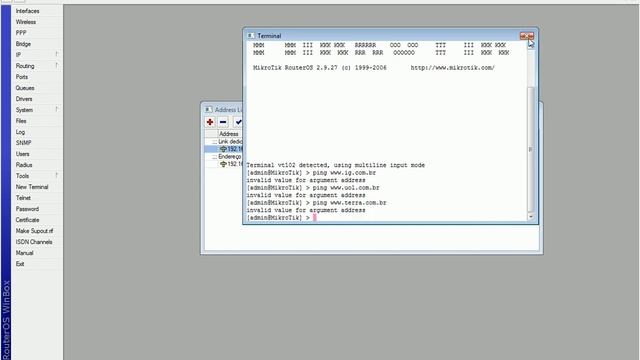Click 'ping www.ig.com.br' terminal line
Image resolution: width=640 pixels, height=360 pixels.
[x=344, y=173]
